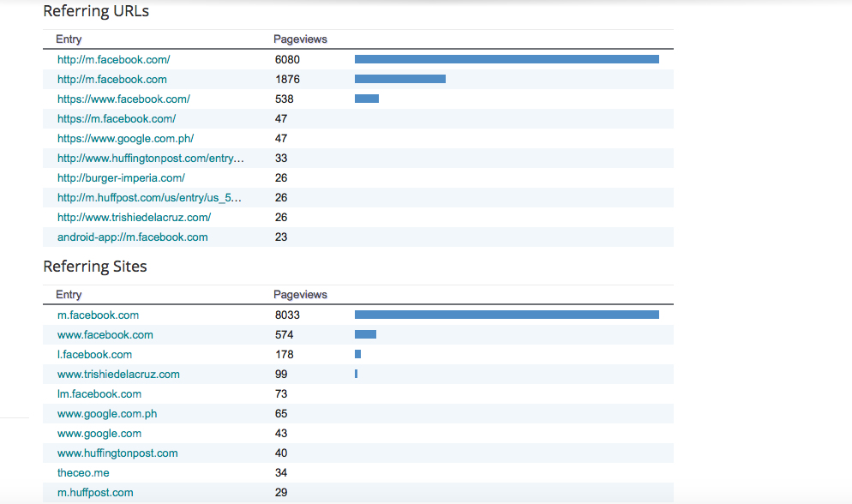Viewport: 852px width, 504px height.
Task: Open the truncated huffingtonpost.com/entry URL link
Action: (151, 158)
